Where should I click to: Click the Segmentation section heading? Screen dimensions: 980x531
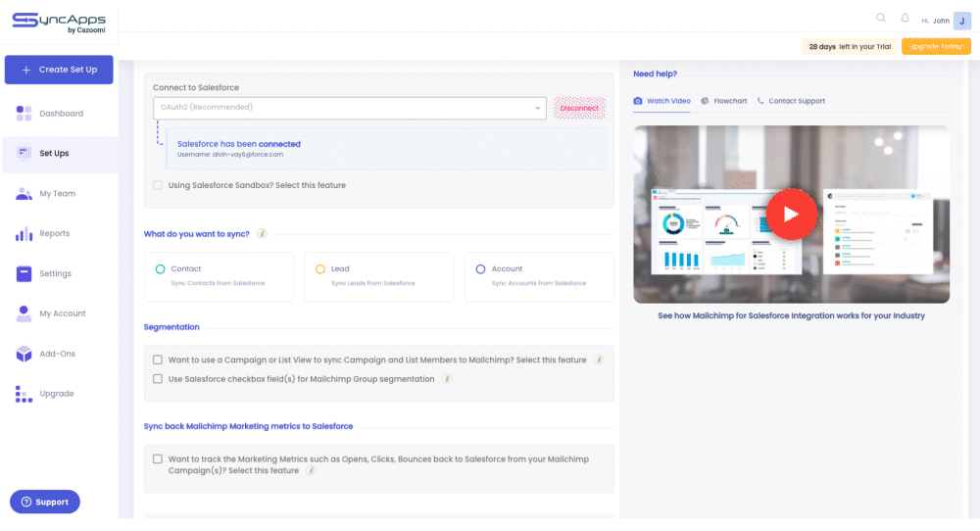tap(171, 327)
